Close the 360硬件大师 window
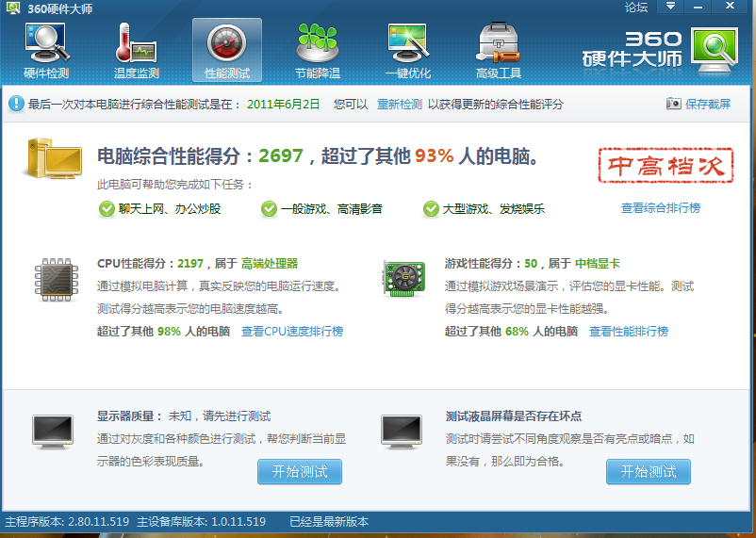Screen dimensions: 756x538 (730, 7)
